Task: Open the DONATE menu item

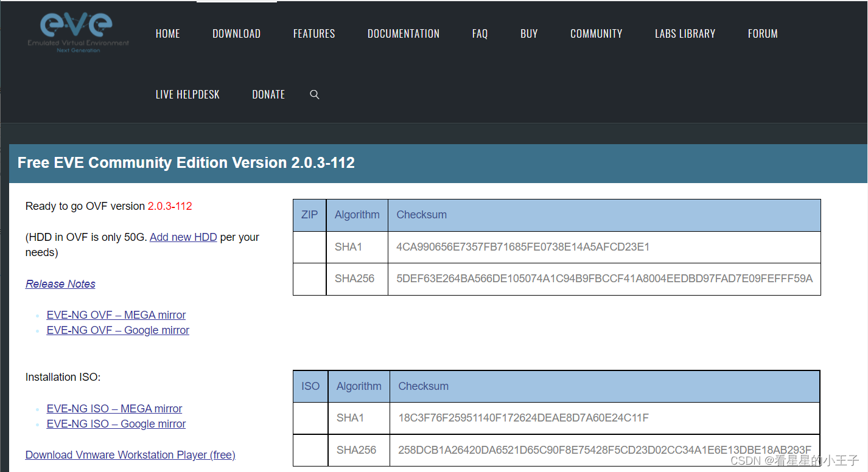Action: click(268, 94)
